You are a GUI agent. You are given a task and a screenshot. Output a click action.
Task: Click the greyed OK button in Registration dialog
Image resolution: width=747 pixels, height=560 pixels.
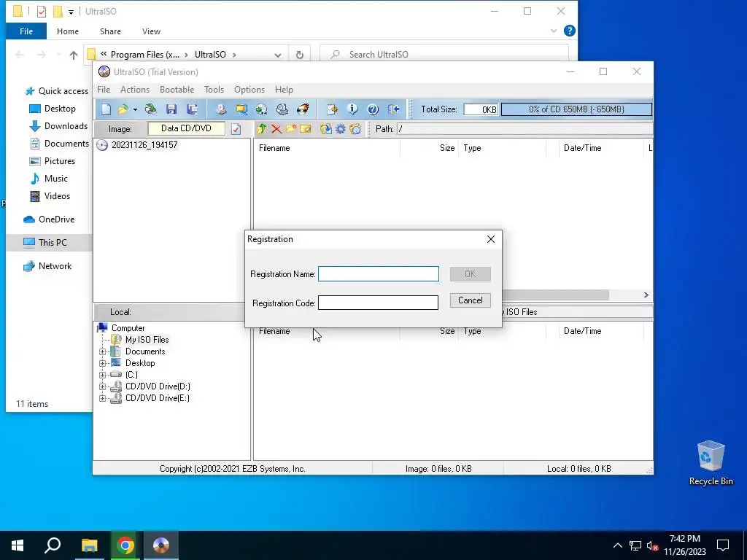(471, 274)
